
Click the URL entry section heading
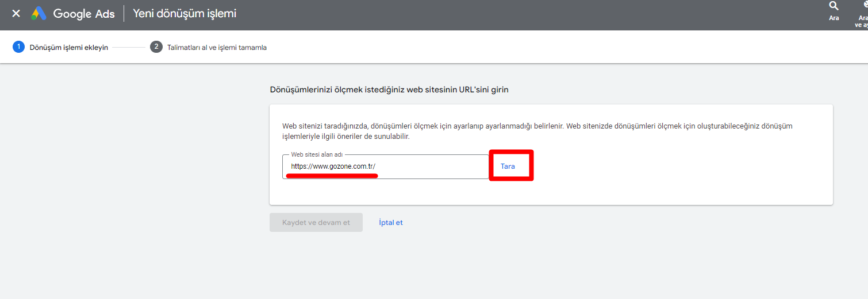click(x=389, y=90)
